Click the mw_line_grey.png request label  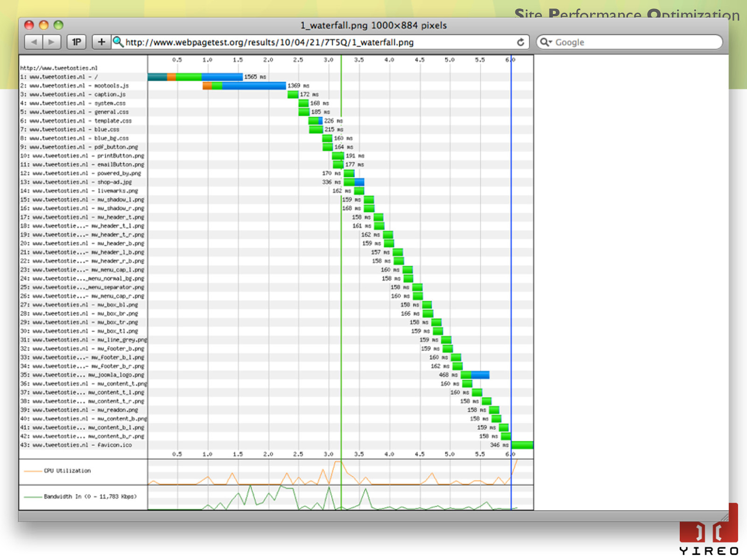click(84, 340)
